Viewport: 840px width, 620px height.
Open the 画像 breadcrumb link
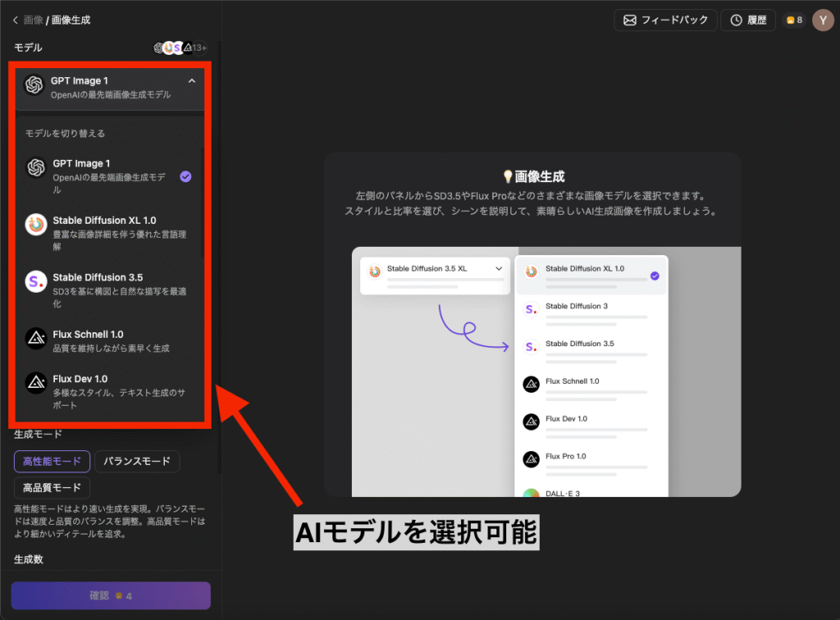pyautogui.click(x=33, y=21)
